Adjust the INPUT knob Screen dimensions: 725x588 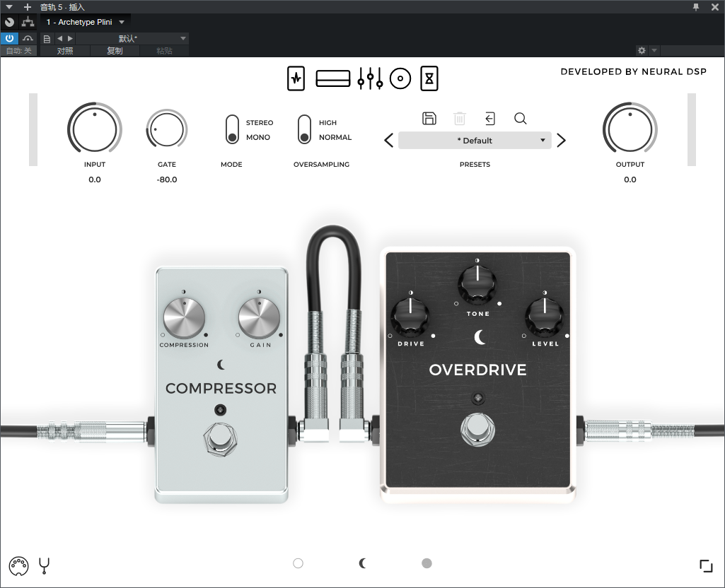[95, 130]
